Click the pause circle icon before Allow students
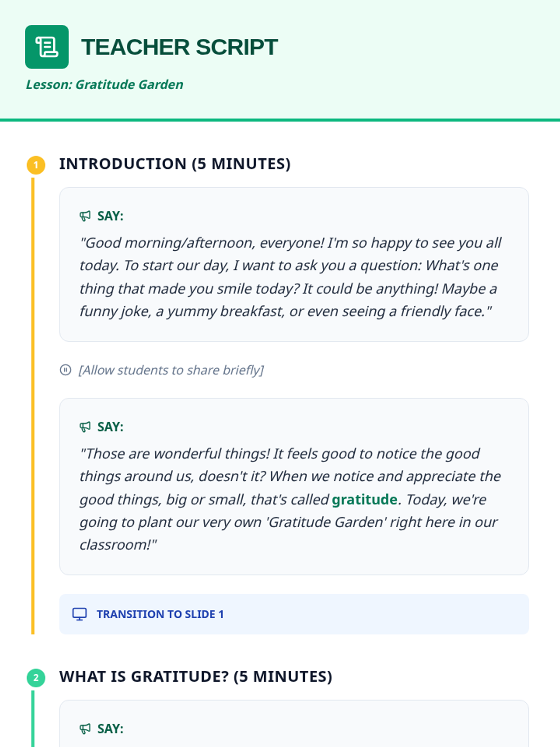Viewport: 560px width, 747px height. click(65, 370)
